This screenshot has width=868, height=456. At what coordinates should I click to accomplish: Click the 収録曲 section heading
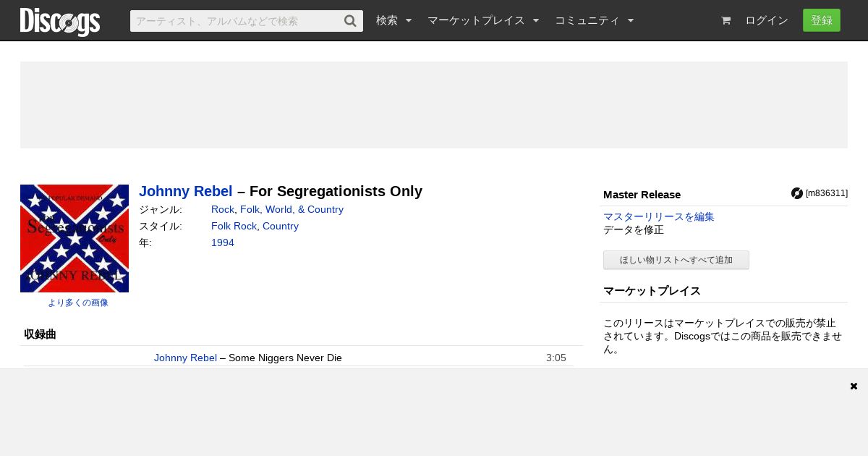(x=40, y=334)
